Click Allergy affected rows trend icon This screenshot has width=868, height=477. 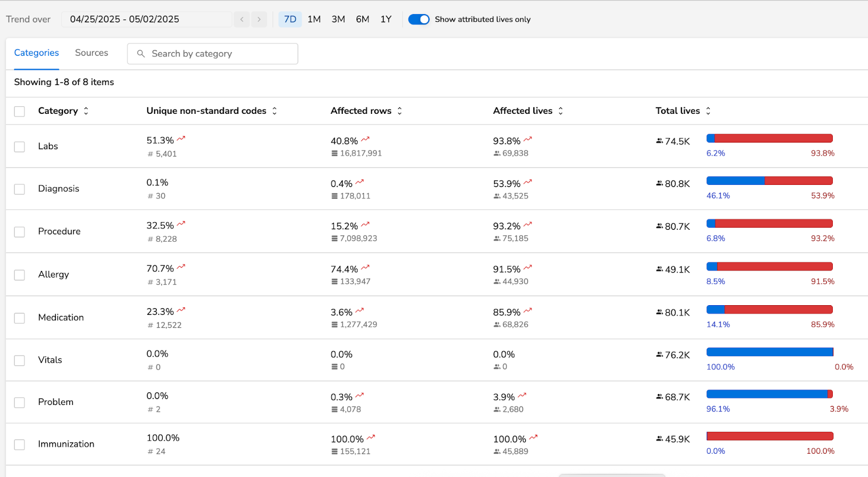pyautogui.click(x=366, y=268)
